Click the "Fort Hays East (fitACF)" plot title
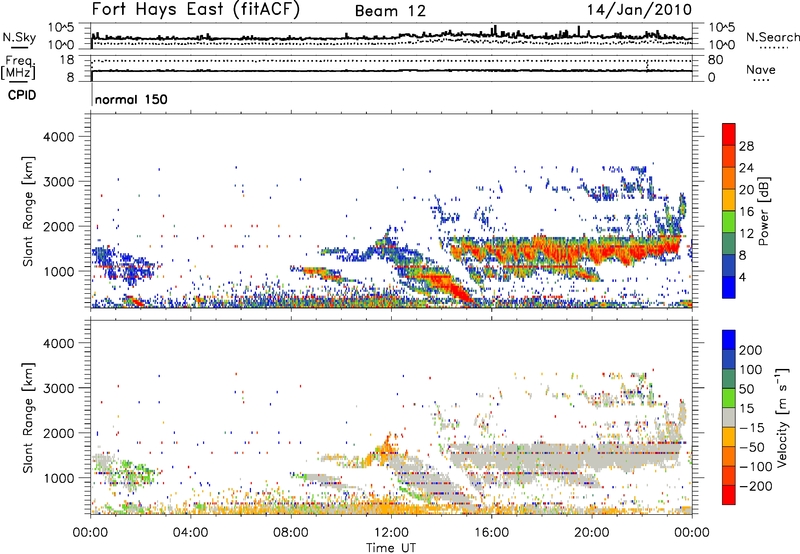Viewport: 800px width, 554px height. (196, 10)
